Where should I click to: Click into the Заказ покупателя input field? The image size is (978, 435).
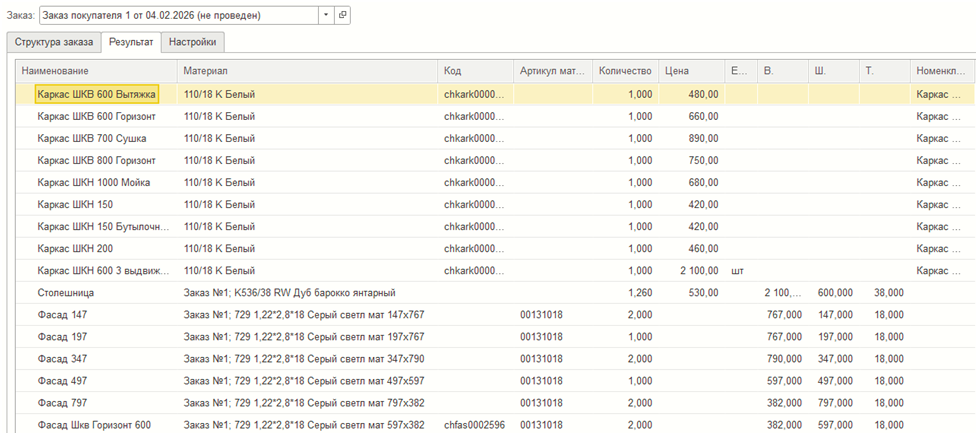[x=179, y=16]
